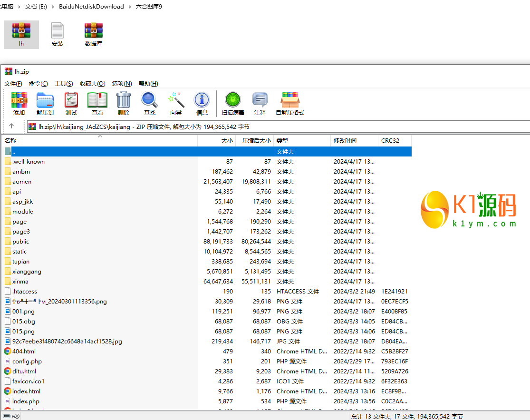
Task: Open the 选项(N) menu
Action: point(122,84)
